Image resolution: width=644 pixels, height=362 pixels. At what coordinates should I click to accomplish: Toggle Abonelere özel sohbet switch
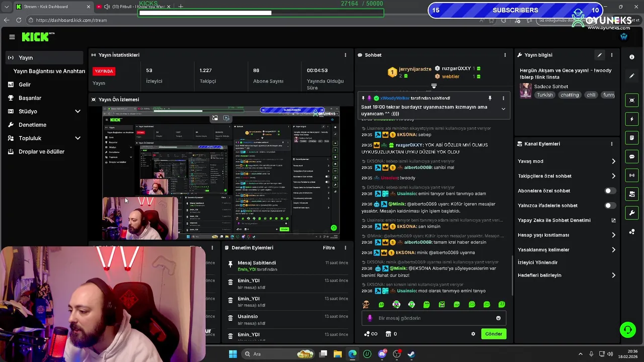610,191
